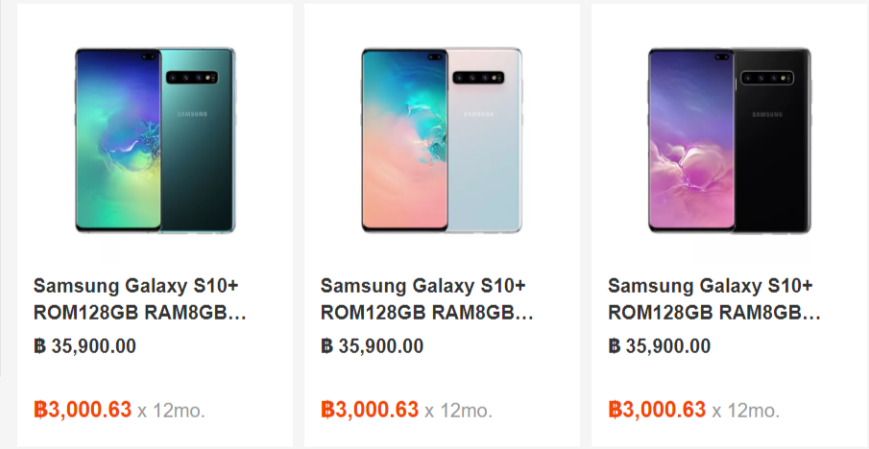Select the ฿35,900.00 price of black phone
This screenshot has width=869, height=449.
click(x=659, y=346)
